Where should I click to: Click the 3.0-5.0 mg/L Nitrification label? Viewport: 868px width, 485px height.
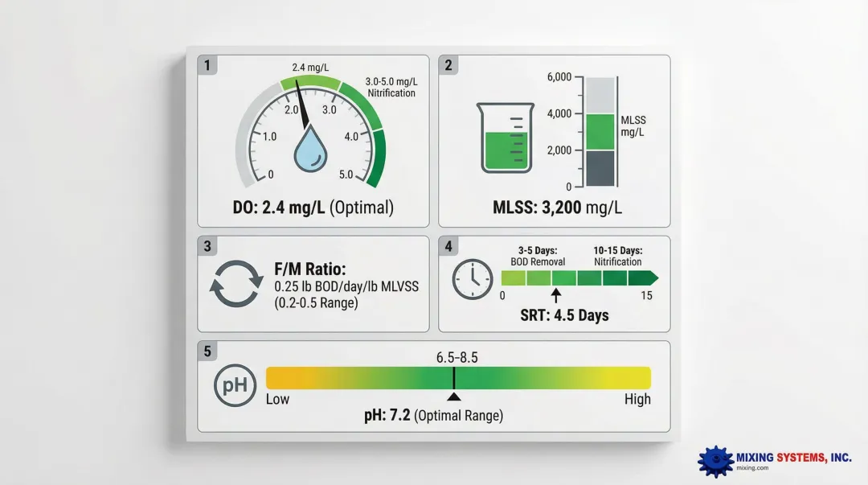(391, 88)
